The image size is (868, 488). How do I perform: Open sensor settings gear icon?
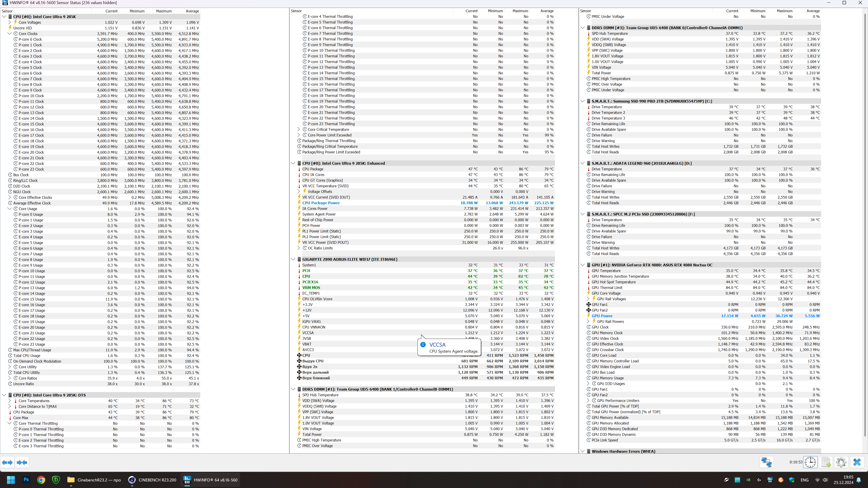point(841,462)
